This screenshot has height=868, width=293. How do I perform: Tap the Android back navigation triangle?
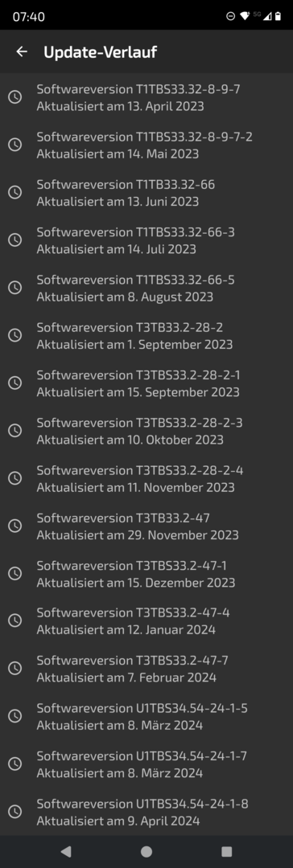(x=66, y=851)
